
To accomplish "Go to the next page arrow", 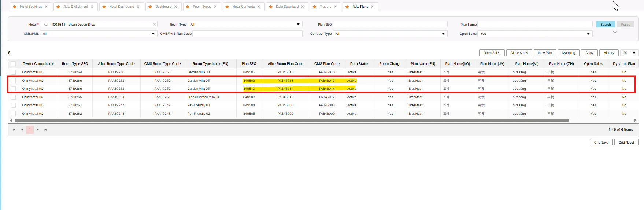I will pyautogui.click(x=38, y=130).
